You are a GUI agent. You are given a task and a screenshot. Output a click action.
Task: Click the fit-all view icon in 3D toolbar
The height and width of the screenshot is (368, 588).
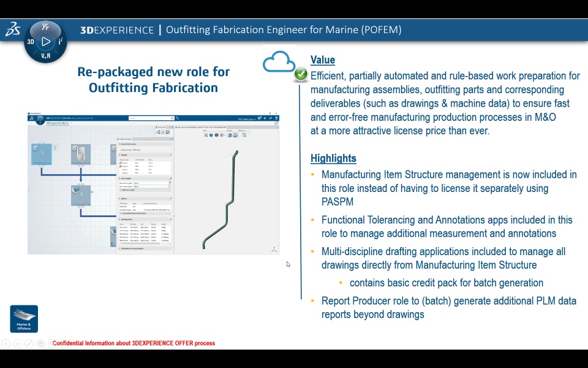[x=206, y=135]
